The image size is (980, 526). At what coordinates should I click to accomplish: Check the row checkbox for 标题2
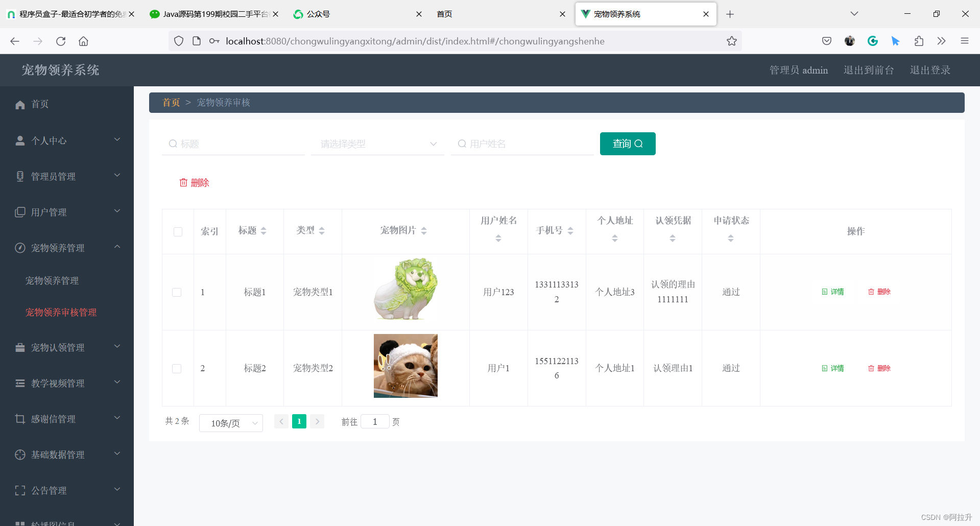click(177, 369)
